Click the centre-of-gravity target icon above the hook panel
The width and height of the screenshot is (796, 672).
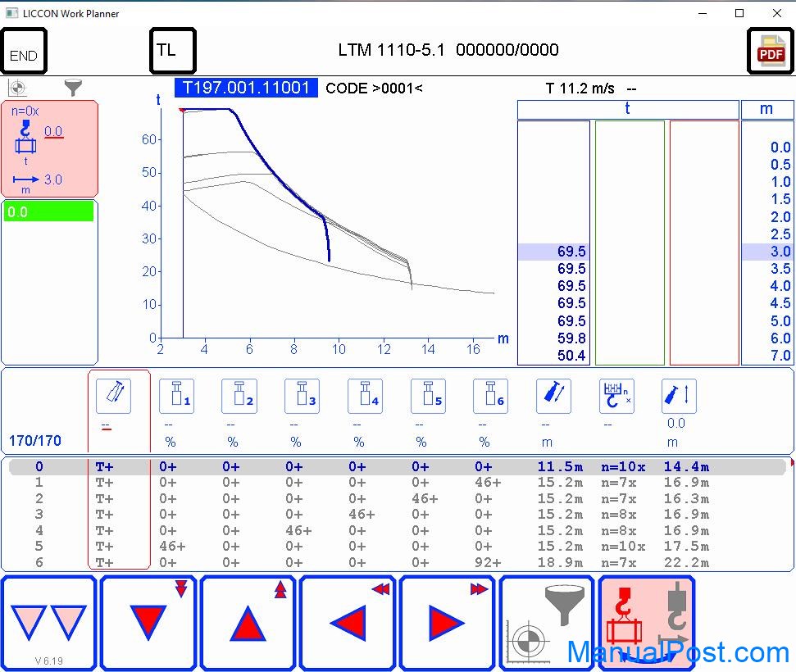[17, 88]
